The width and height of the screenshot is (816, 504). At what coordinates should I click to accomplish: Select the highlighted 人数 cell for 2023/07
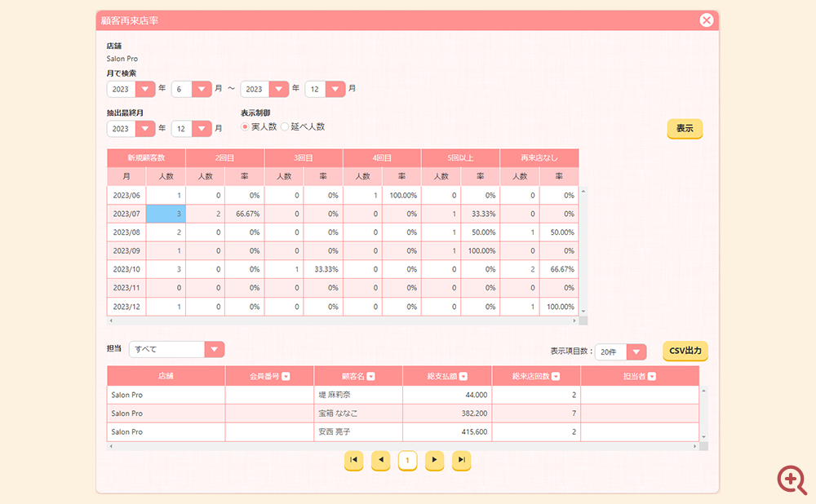click(166, 214)
